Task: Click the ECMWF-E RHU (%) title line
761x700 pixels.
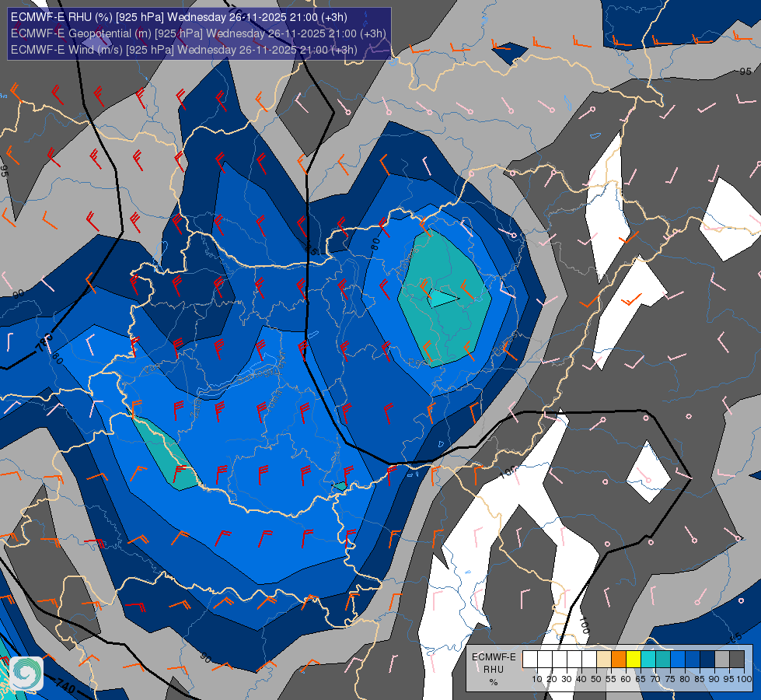Action: pyautogui.click(x=179, y=17)
